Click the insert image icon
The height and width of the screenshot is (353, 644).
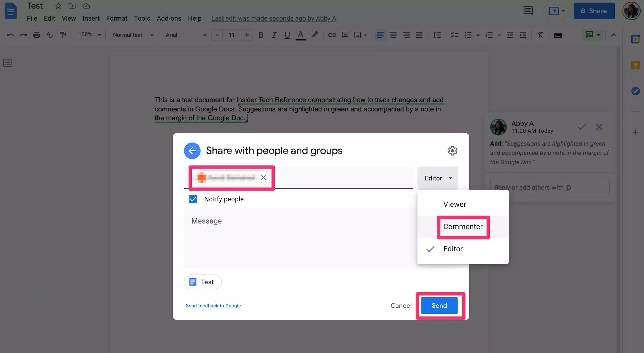pyautogui.click(x=358, y=35)
